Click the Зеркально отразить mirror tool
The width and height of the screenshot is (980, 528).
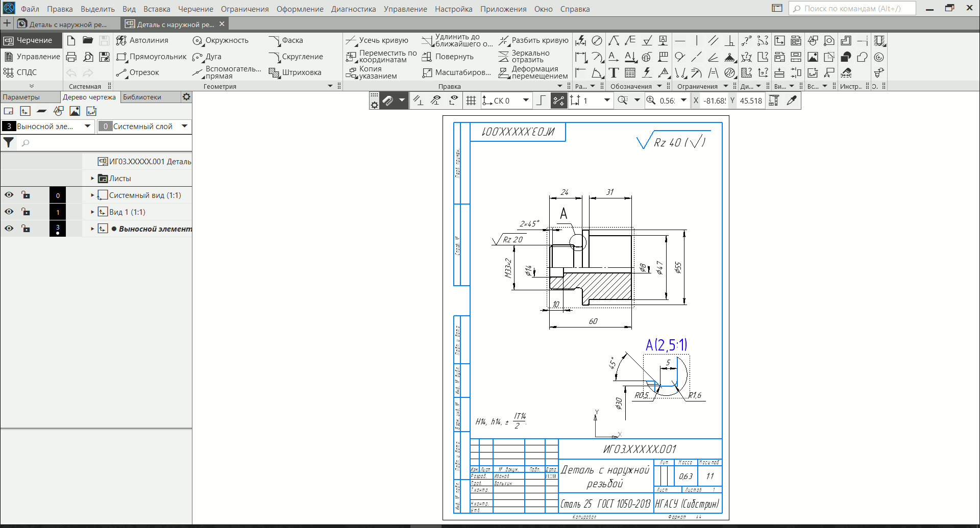(x=525, y=56)
